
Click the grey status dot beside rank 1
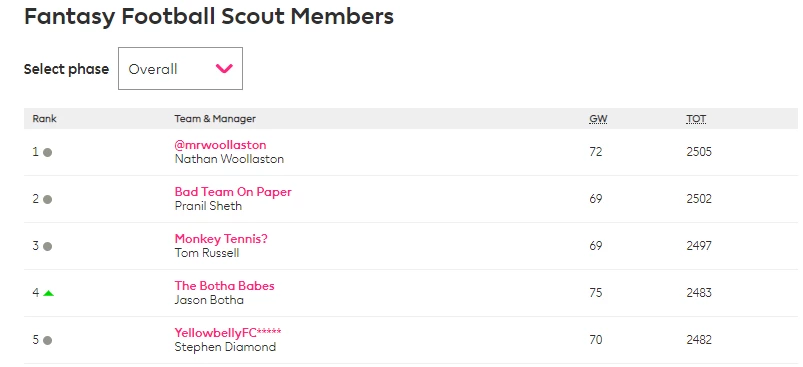coord(48,153)
